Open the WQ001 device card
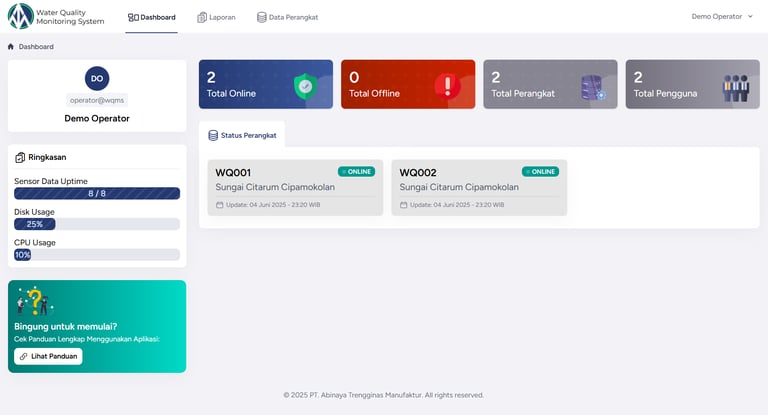Viewport: 768px width, 415px height. (x=295, y=188)
